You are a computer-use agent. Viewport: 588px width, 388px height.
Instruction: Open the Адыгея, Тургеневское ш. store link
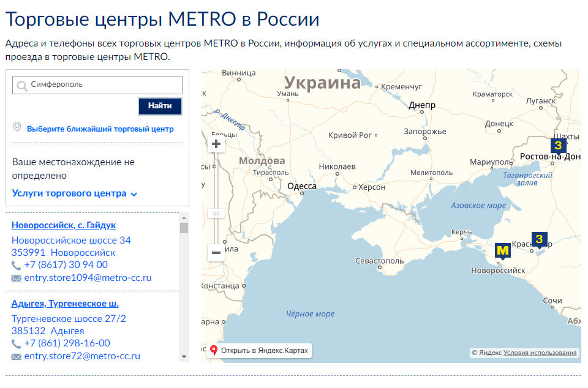[x=65, y=304]
